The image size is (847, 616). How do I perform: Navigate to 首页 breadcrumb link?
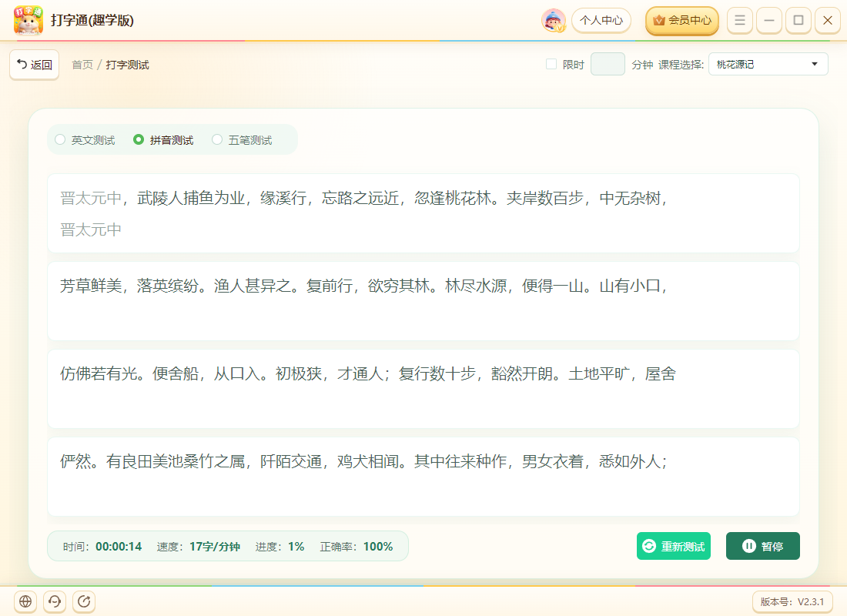[82, 65]
